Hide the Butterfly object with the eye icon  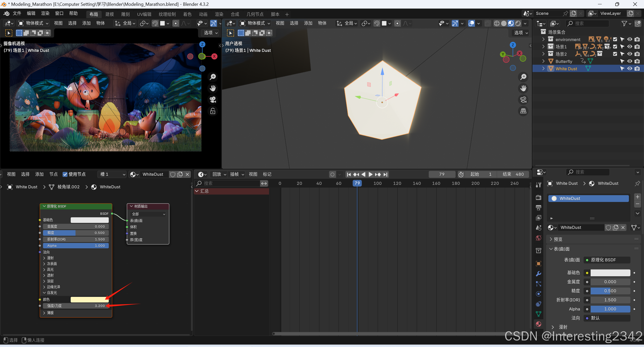point(630,61)
